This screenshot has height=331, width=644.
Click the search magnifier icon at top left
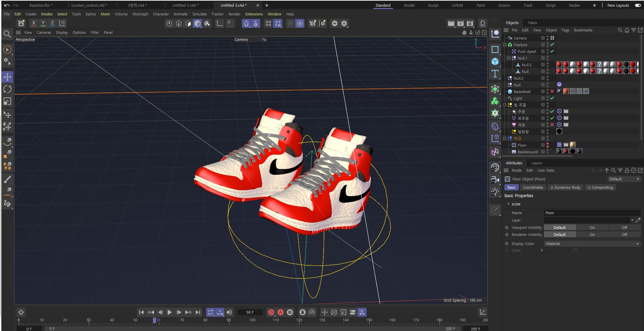click(x=7, y=34)
